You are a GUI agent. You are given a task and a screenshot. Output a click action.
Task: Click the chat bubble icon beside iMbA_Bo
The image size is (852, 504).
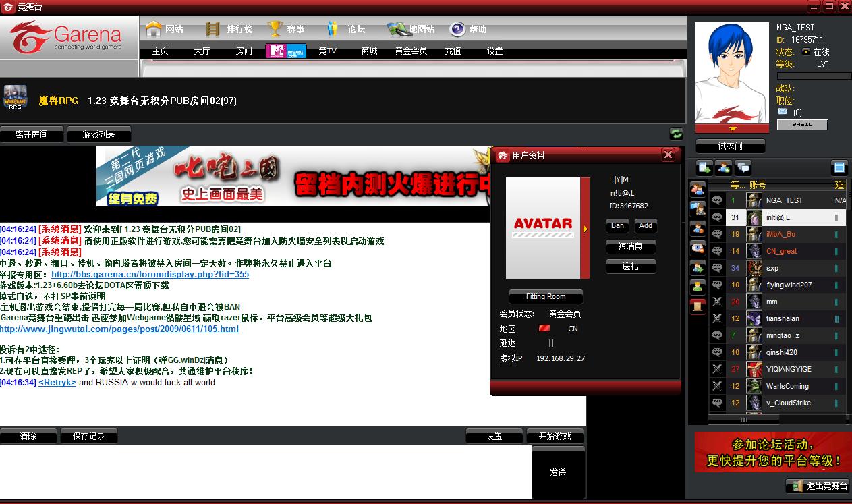coord(717,234)
